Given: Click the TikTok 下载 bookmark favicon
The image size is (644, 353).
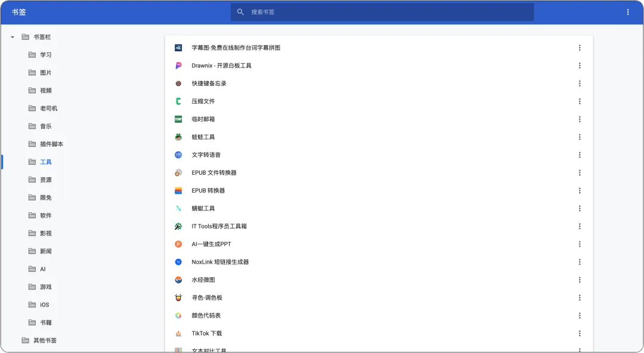Looking at the screenshot, I should [x=178, y=333].
